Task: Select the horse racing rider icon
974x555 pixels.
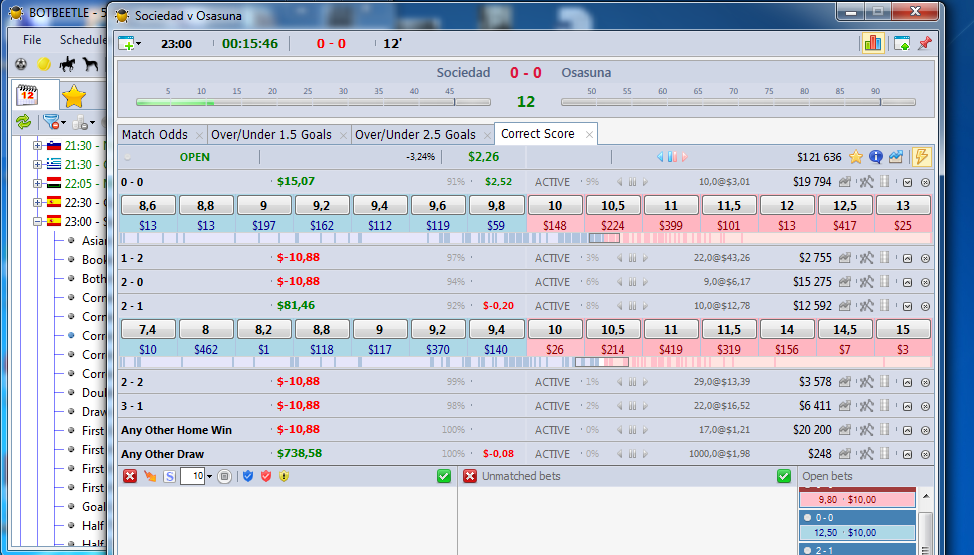Action: tap(67, 64)
